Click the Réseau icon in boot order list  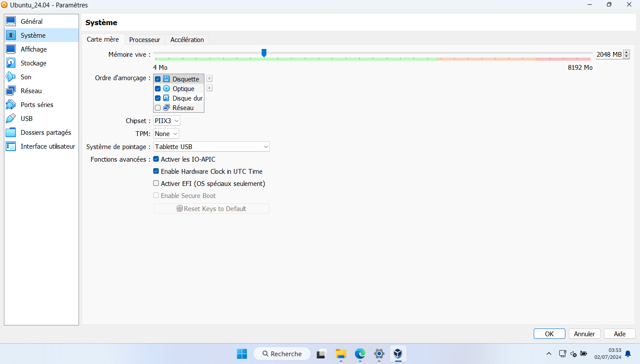point(167,107)
